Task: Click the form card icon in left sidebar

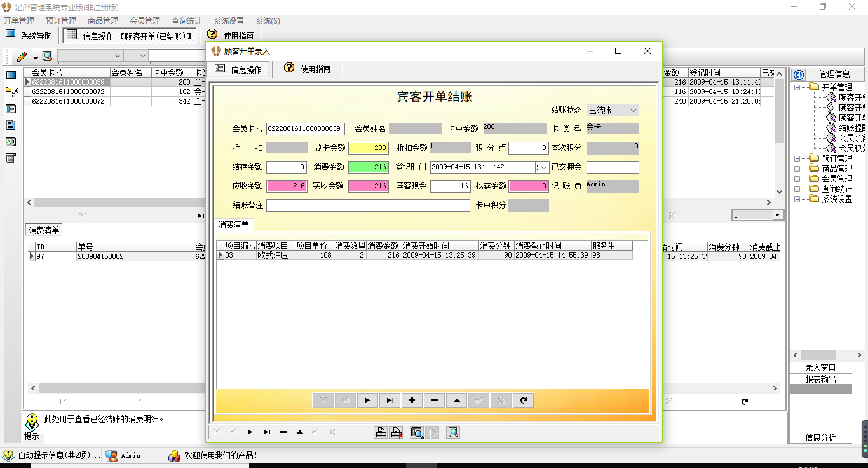Action: coord(11,109)
